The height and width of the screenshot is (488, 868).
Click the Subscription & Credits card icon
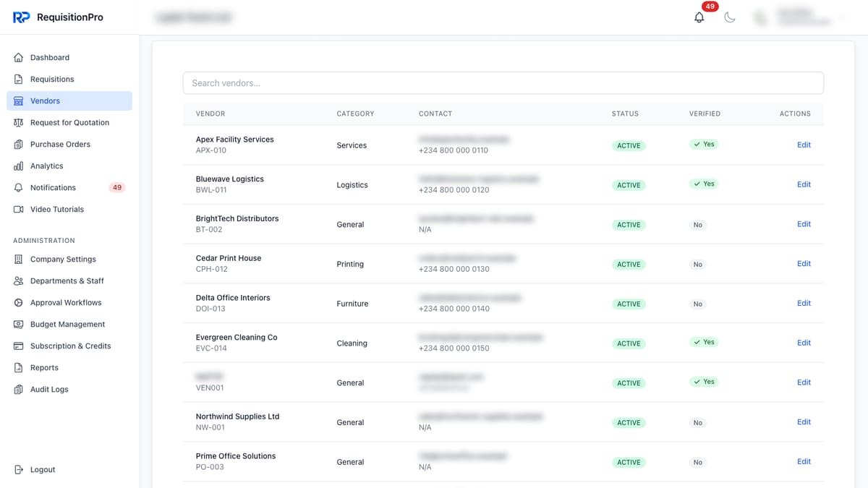pos(19,346)
